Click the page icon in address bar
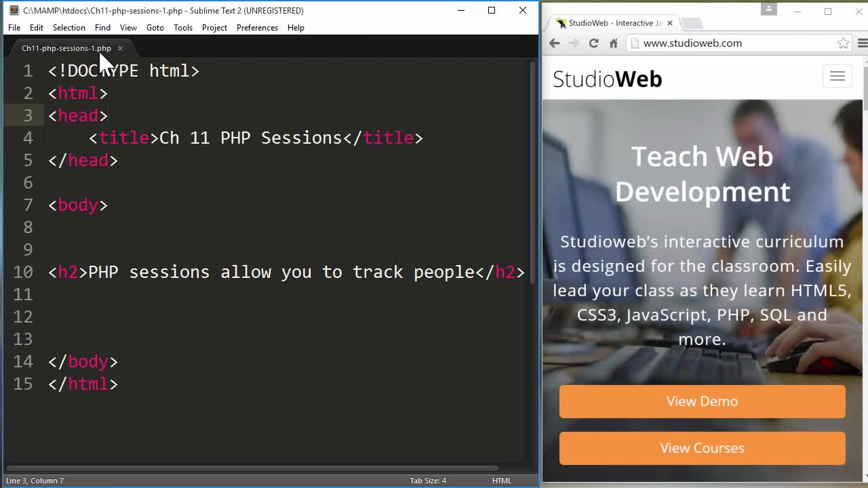The image size is (868, 488). pos(635,43)
